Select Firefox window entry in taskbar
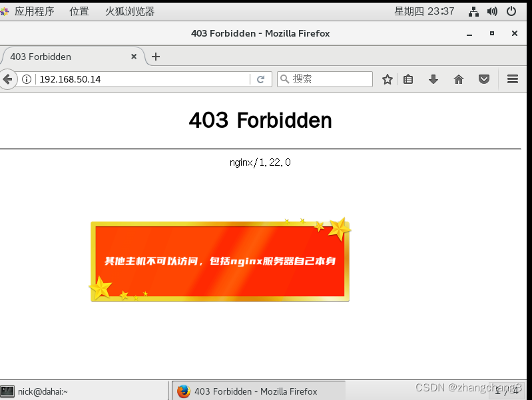This screenshot has width=532, height=400. [258, 391]
